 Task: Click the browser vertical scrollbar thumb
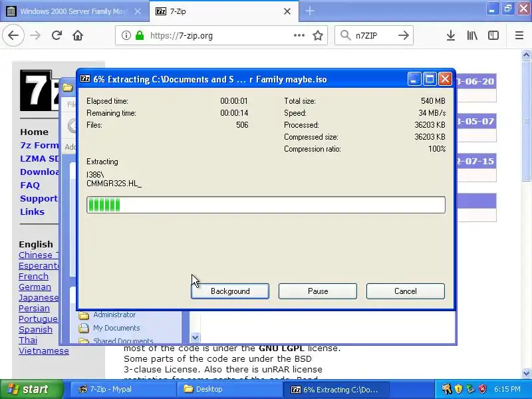click(x=526, y=121)
